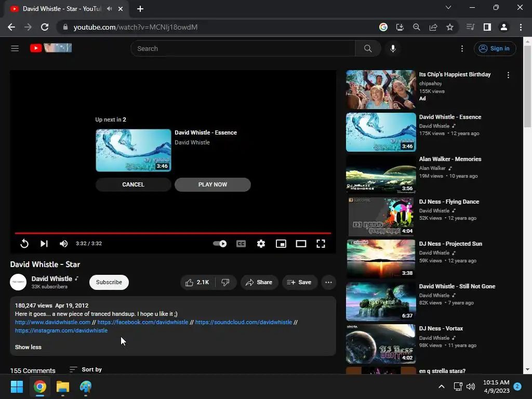
Task: Save video to playlist
Action: pyautogui.click(x=300, y=282)
